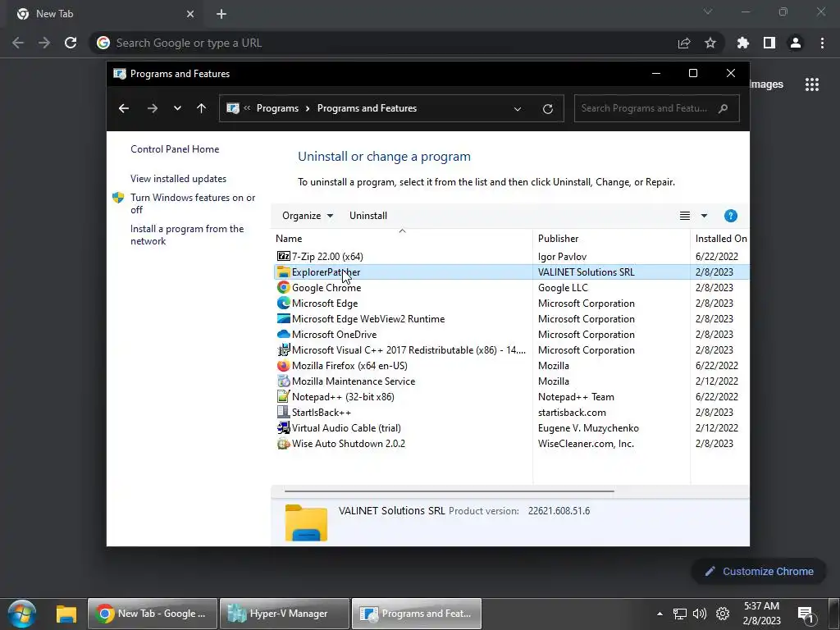Open the Programs and Features help icon

click(x=731, y=216)
